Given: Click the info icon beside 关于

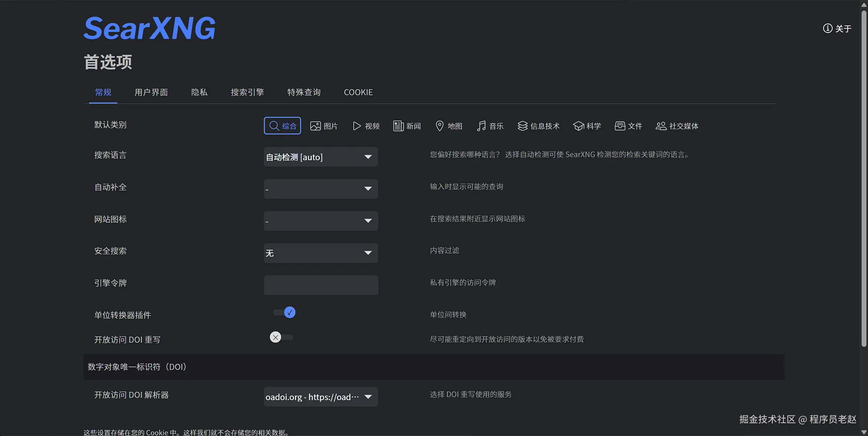Looking at the screenshot, I should tap(828, 28).
